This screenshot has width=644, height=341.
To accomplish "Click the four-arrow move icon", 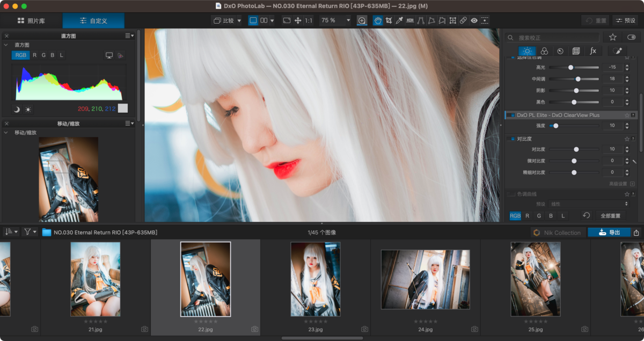I will [x=298, y=20].
